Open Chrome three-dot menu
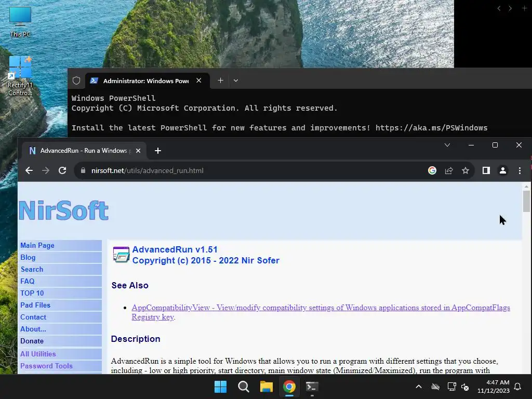This screenshot has height=399, width=532. pyautogui.click(x=520, y=170)
